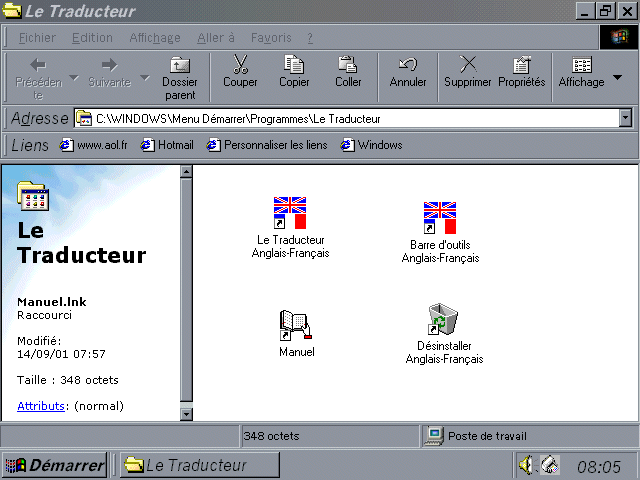Click the tray icon beside the clock

coord(550,465)
